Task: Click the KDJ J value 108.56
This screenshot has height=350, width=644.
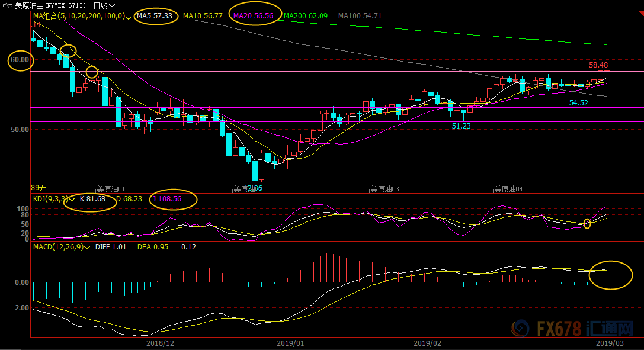Action: tap(166, 200)
